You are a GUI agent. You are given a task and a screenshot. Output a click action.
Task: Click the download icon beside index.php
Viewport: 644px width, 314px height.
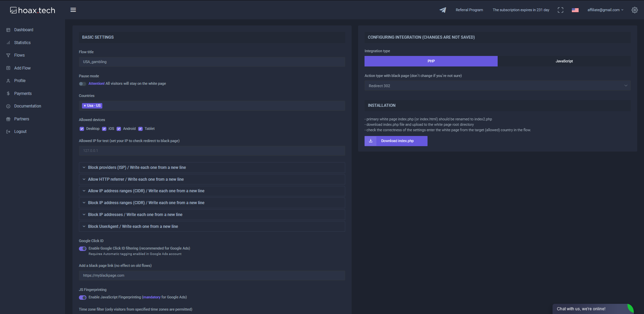pos(370,141)
